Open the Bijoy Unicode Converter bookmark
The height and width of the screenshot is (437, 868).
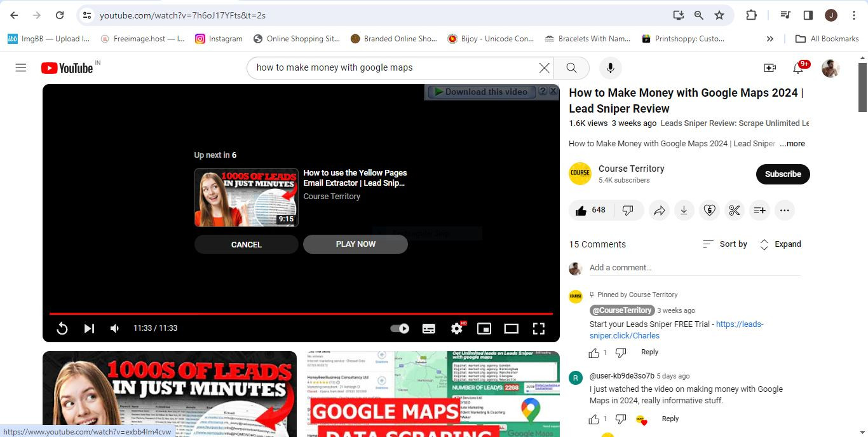click(x=491, y=39)
